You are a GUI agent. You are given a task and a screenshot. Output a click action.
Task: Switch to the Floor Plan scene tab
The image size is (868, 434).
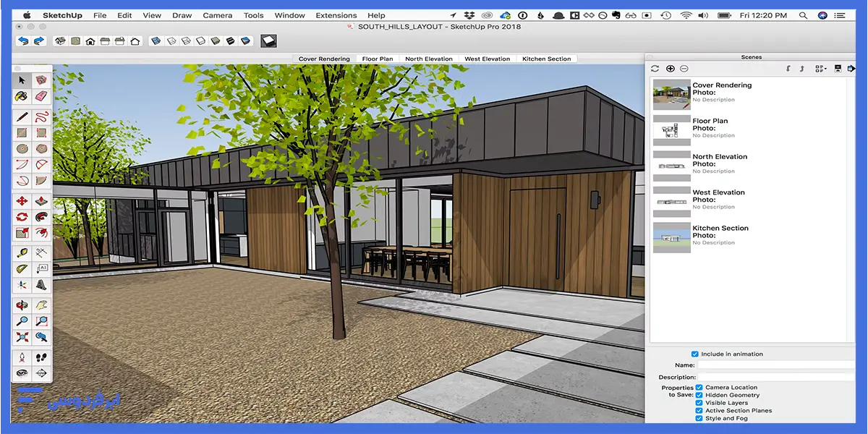(377, 59)
